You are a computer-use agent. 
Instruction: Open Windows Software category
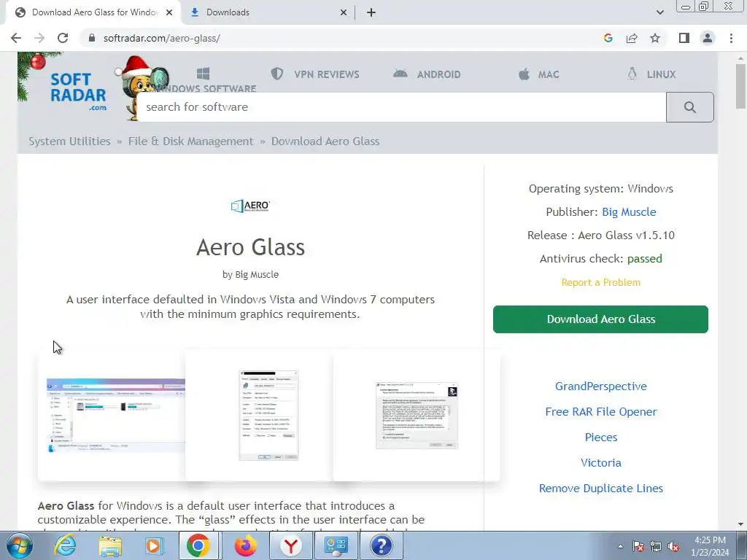click(204, 81)
